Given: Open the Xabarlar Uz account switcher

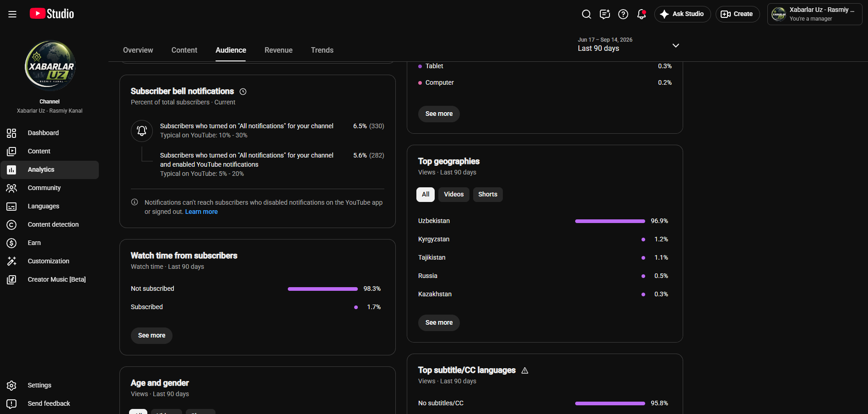Looking at the screenshot, I should tap(814, 14).
